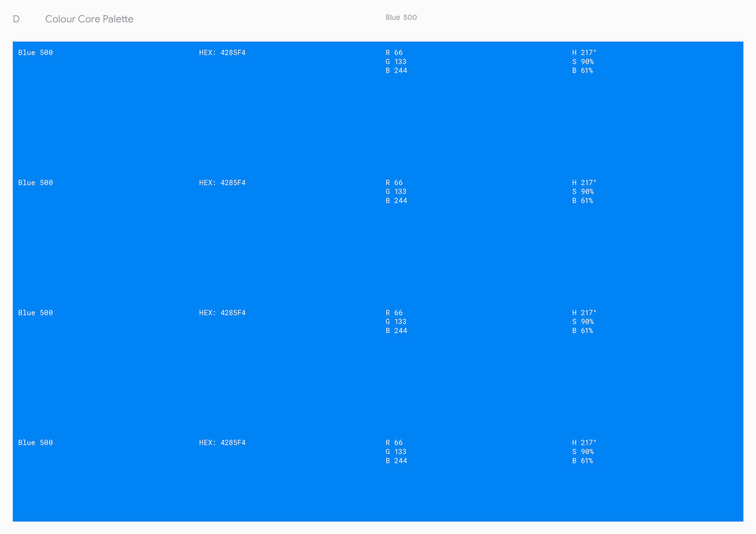This screenshot has width=756, height=534.
Task: Click 'Blue 500' label in the bottom swatch row
Action: tap(35, 443)
